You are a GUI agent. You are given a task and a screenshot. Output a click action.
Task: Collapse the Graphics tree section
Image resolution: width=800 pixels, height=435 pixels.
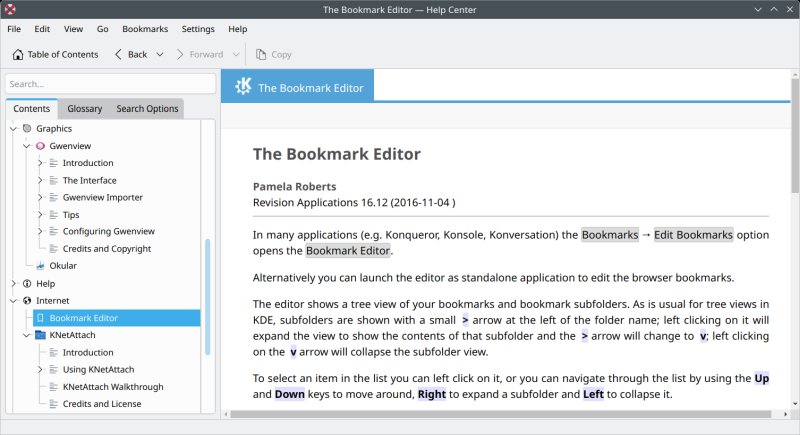[14, 129]
